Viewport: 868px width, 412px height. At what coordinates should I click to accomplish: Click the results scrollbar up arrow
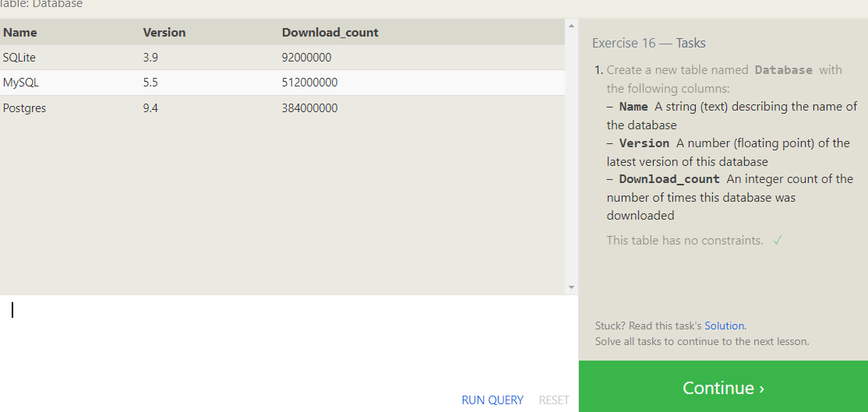point(571,26)
